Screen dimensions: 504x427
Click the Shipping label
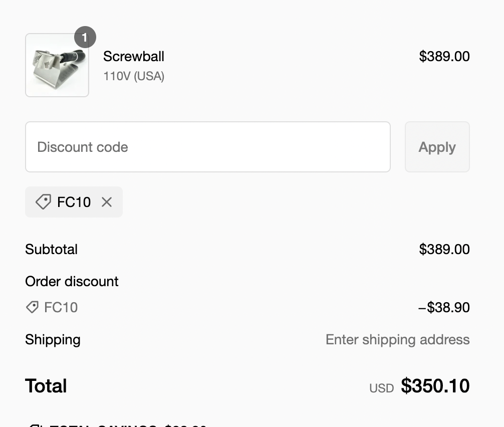(x=53, y=339)
